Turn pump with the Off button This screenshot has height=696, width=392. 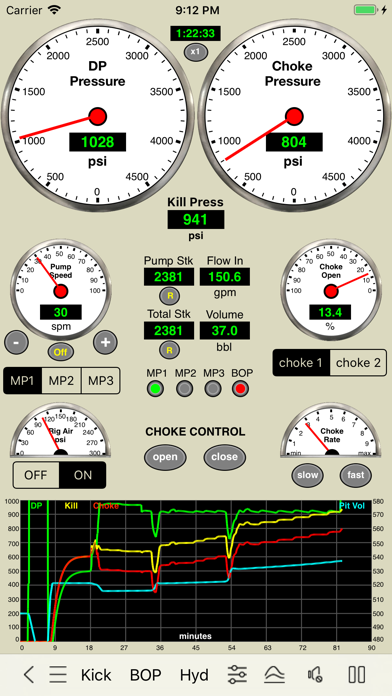[x=60, y=352]
